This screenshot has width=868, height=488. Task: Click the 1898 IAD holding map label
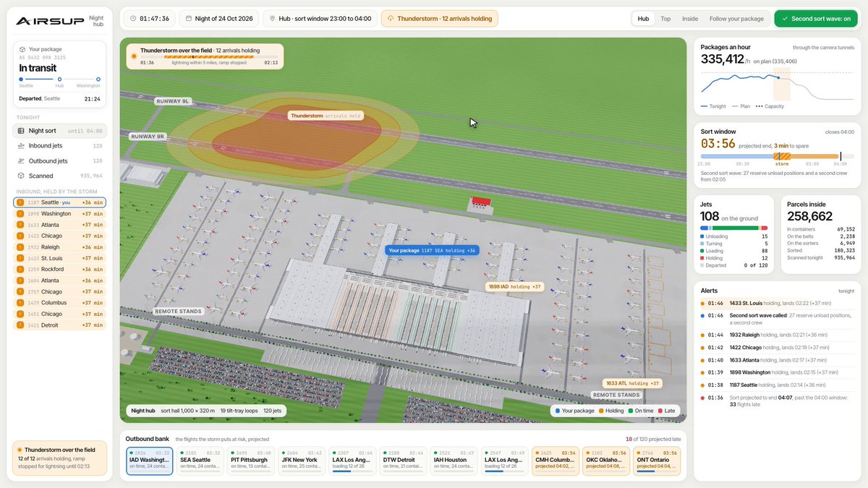pyautogui.click(x=515, y=287)
